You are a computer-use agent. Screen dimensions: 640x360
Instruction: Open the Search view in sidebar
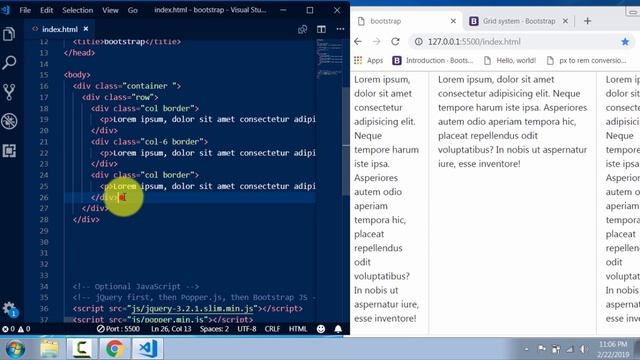pos(9,63)
